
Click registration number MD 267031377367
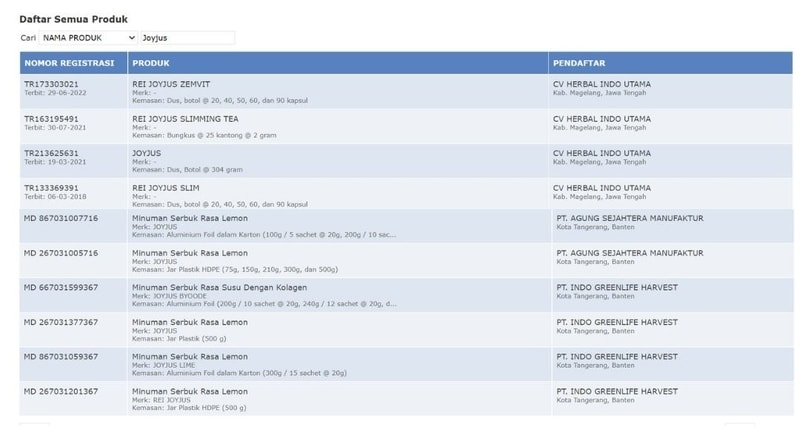pyautogui.click(x=61, y=322)
